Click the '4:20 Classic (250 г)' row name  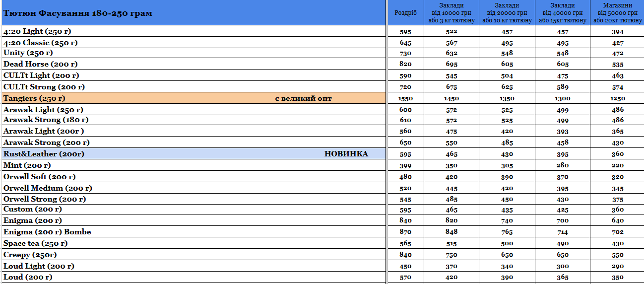coord(41,43)
